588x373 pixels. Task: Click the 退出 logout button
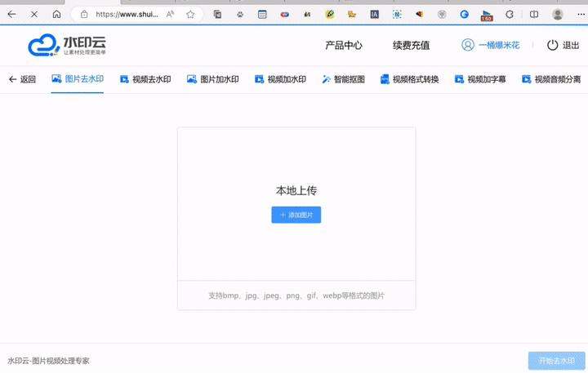[x=563, y=46]
